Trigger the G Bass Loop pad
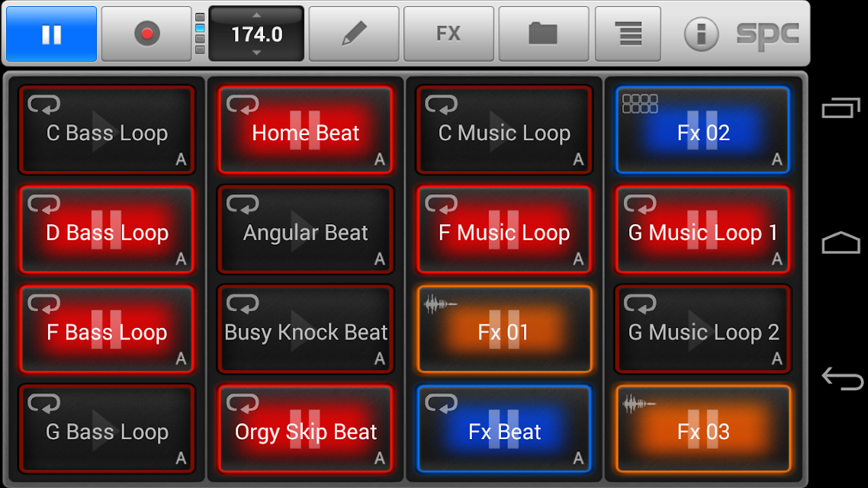Screen dimensions: 868x488 (x=107, y=429)
